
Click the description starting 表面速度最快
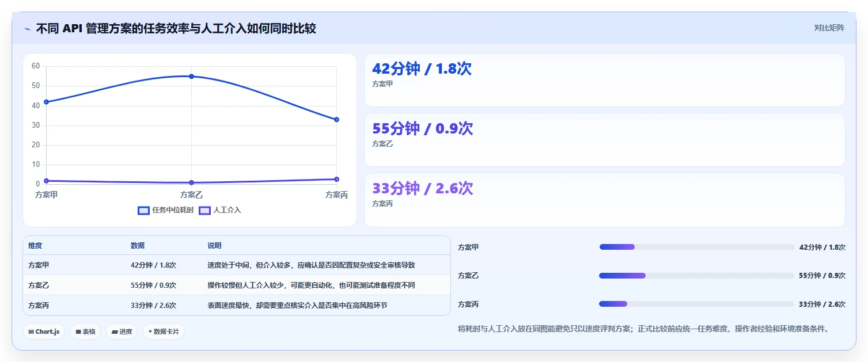coord(297,306)
